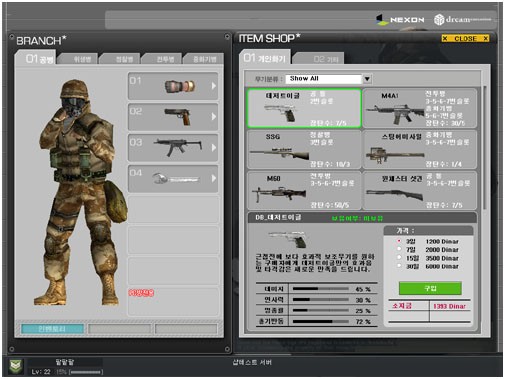Open the Show All weapon filter dropdown
This screenshot has width=505, height=379.
pyautogui.click(x=367, y=79)
